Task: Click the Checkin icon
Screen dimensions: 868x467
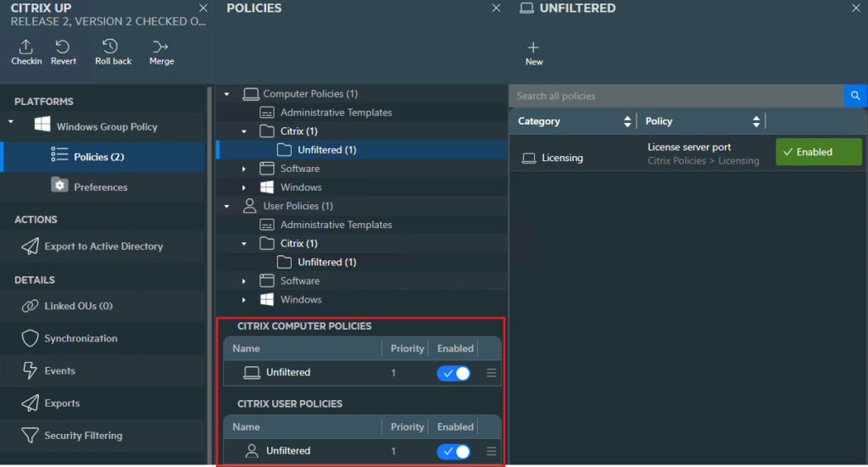Action: (x=26, y=47)
